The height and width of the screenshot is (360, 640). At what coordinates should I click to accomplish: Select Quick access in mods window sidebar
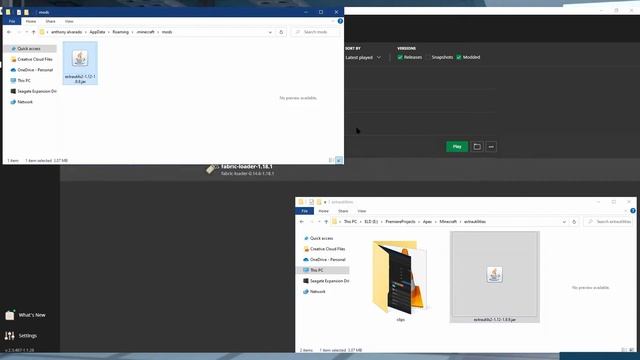[30, 49]
